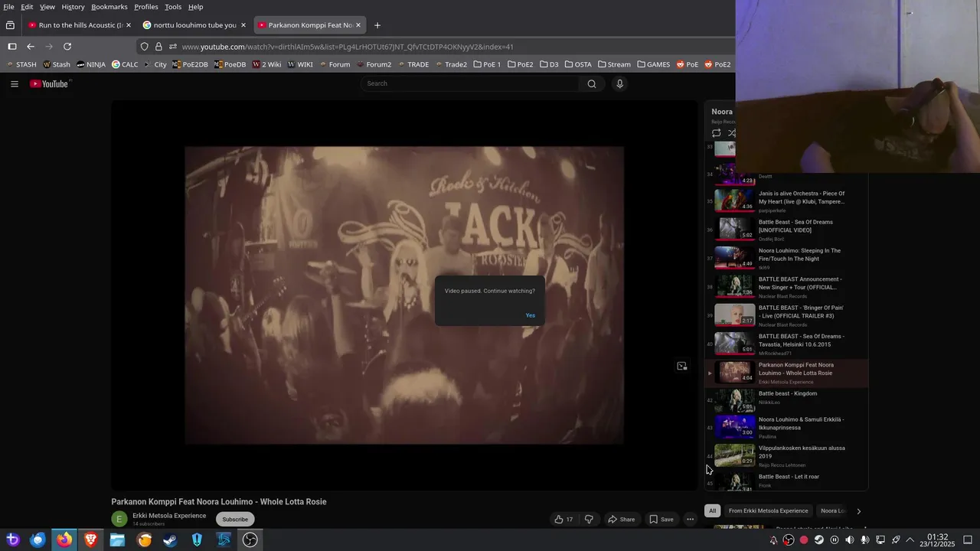Open the File menu
Viewport: 980px width, 551px height.
[8, 7]
